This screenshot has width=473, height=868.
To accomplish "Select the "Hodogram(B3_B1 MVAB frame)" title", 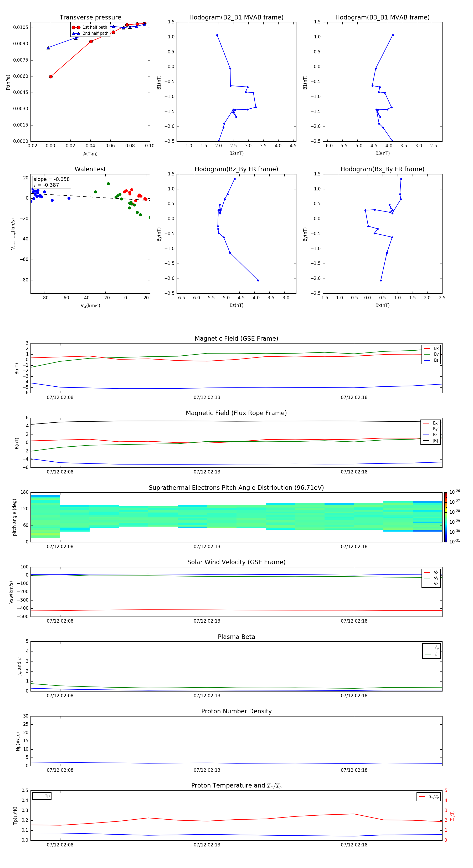I will click(x=382, y=18).
